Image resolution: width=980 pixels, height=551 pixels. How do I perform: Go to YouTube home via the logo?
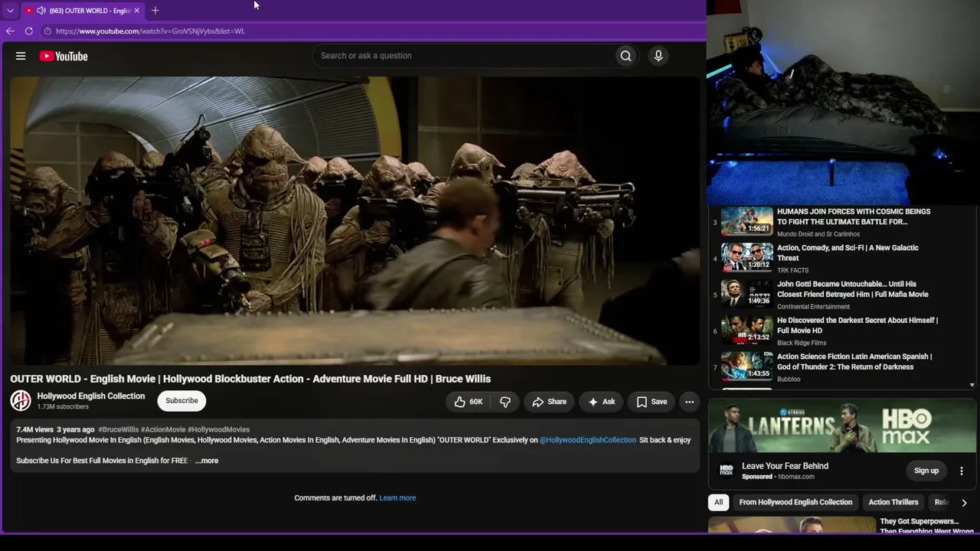point(64,56)
